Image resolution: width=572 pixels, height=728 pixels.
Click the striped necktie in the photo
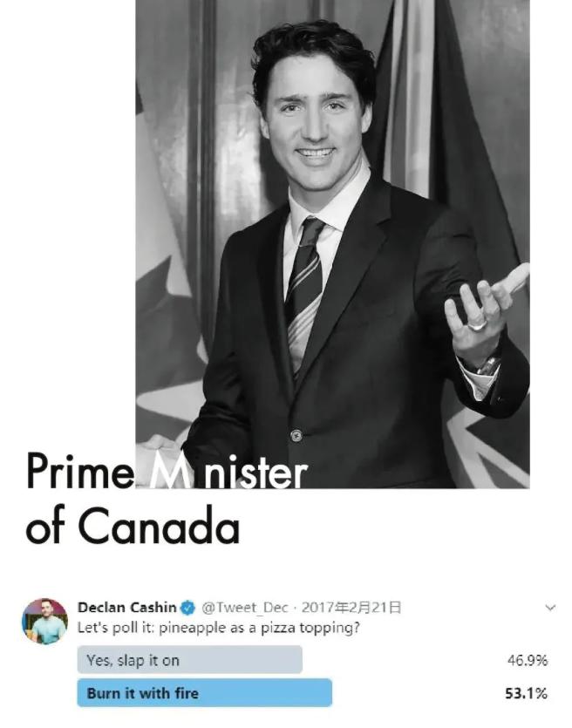click(304, 292)
